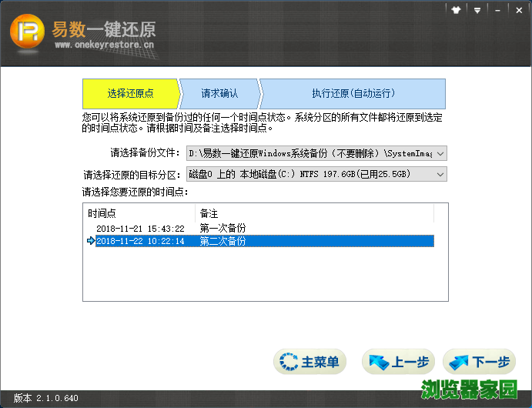
Task: Click the 磁盘0 本地磁盘(C:) partition combo box
Action: [x=316, y=174]
